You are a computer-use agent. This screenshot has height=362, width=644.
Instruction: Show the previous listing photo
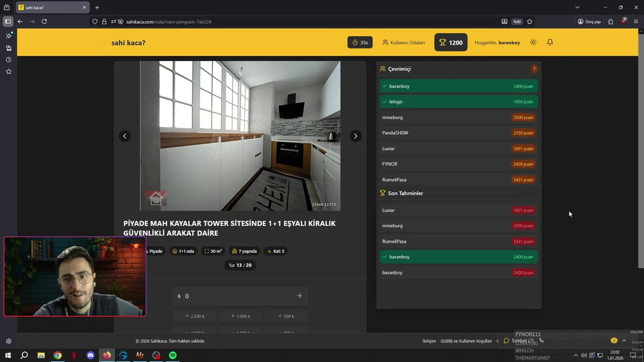tap(125, 136)
